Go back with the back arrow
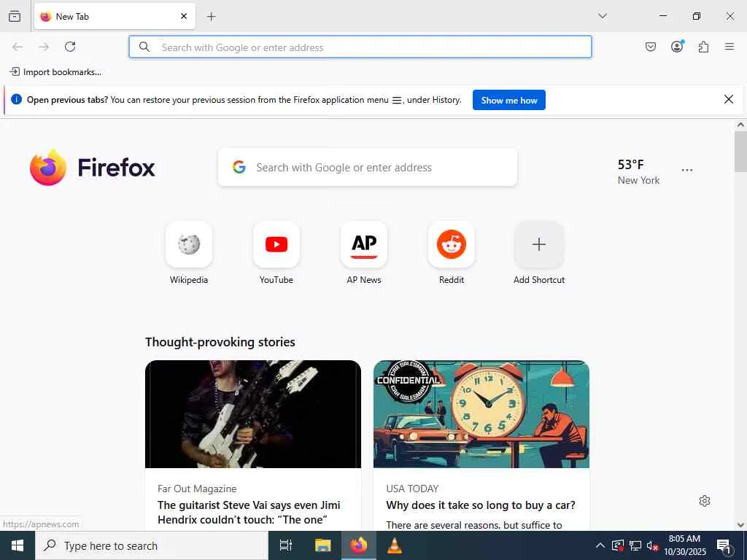Viewport: 747px width, 560px height. [x=18, y=47]
